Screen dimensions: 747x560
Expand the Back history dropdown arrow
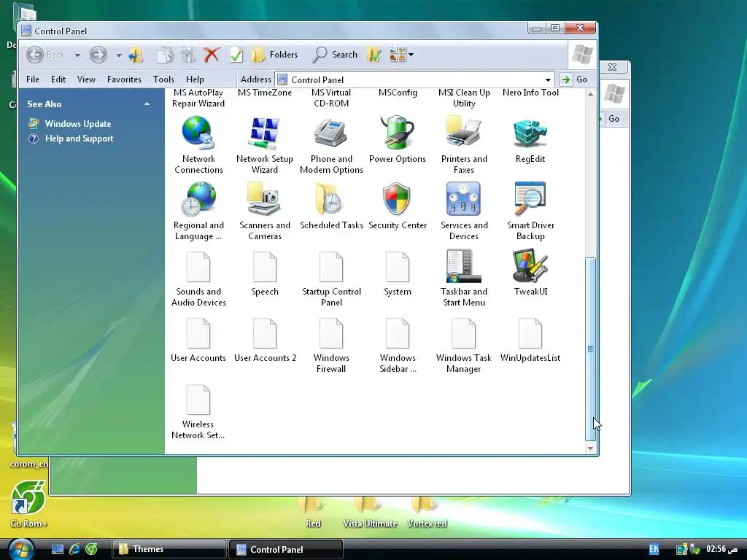[77, 55]
